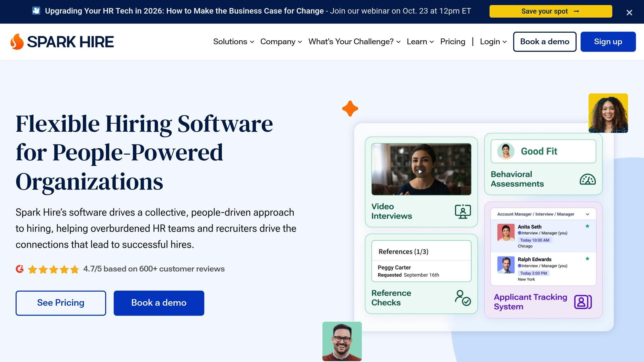Click the See Pricing button
644x362 pixels.
click(x=61, y=303)
